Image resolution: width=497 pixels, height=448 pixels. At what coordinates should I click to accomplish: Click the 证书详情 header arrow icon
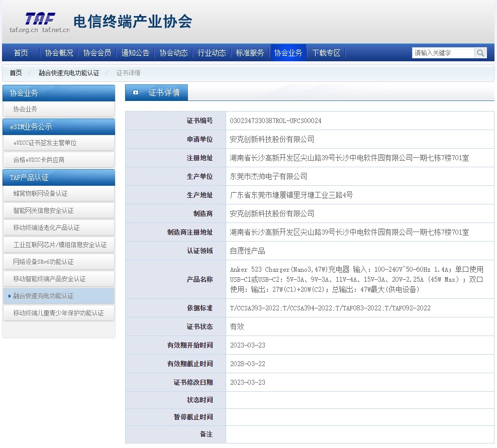click(136, 92)
